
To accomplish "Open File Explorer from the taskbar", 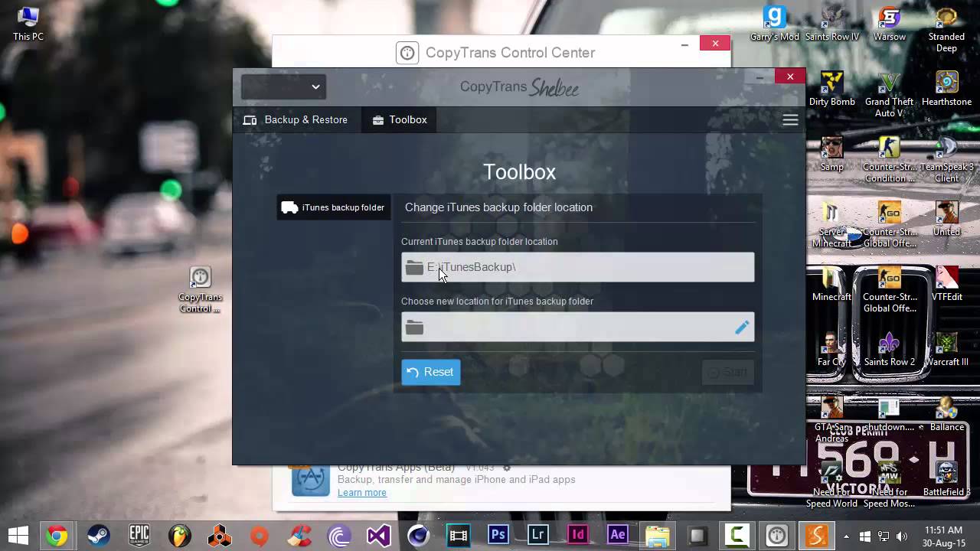I will click(658, 536).
